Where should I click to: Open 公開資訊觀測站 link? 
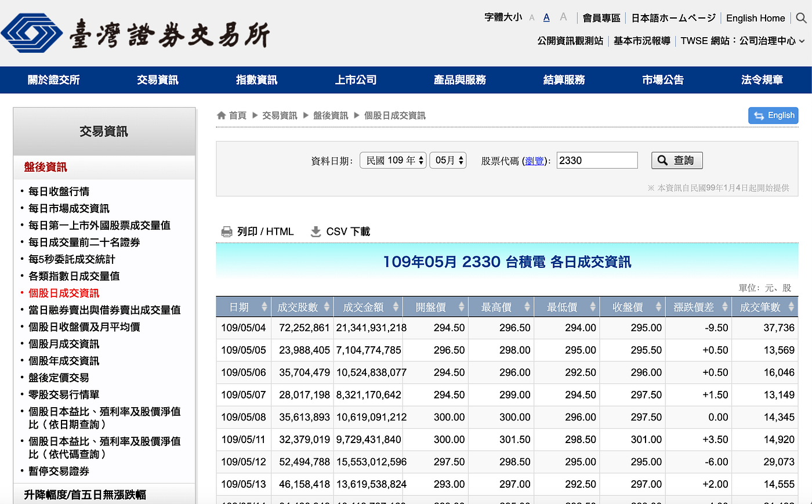coord(570,41)
